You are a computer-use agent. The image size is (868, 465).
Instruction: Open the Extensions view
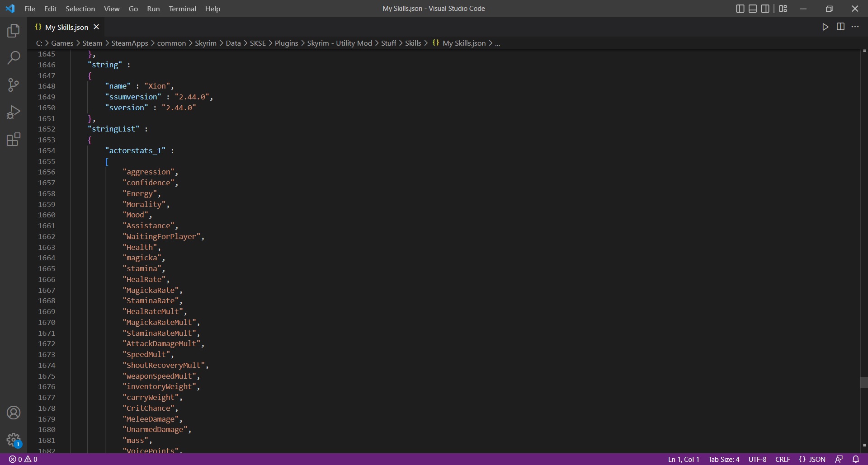tap(14, 139)
